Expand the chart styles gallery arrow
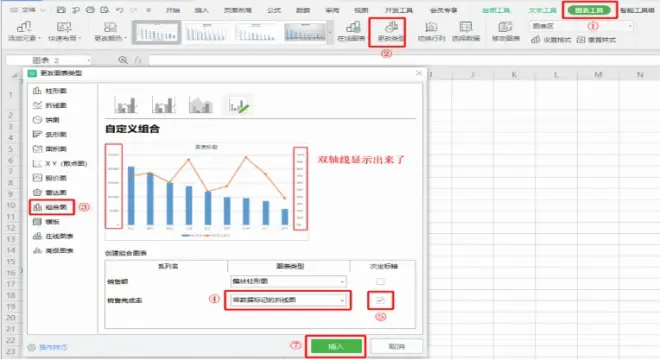The image size is (660, 360). coord(330,32)
